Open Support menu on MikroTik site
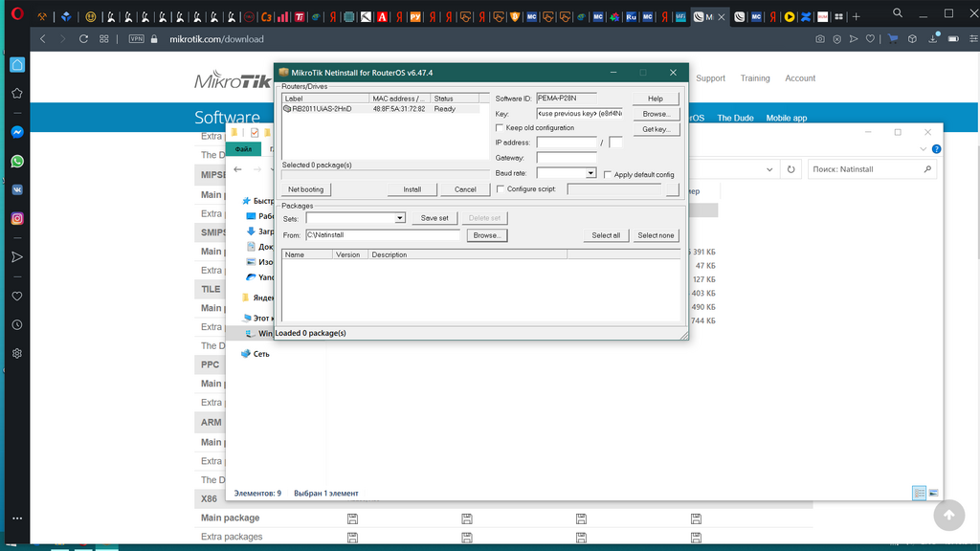 711,78
